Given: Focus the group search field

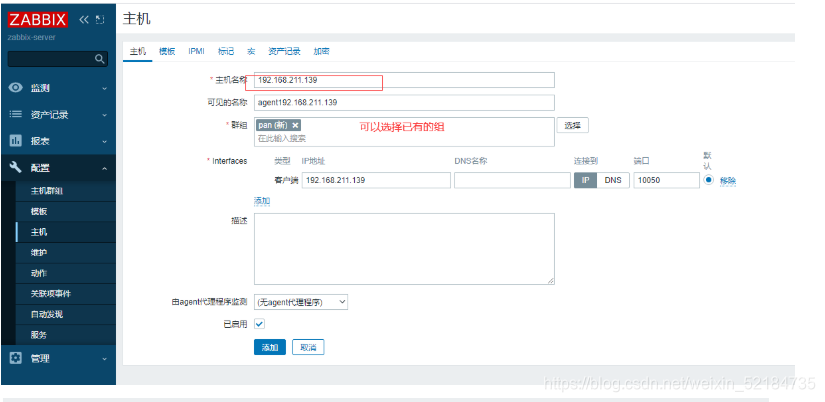Looking at the screenshot, I should 404,138.
